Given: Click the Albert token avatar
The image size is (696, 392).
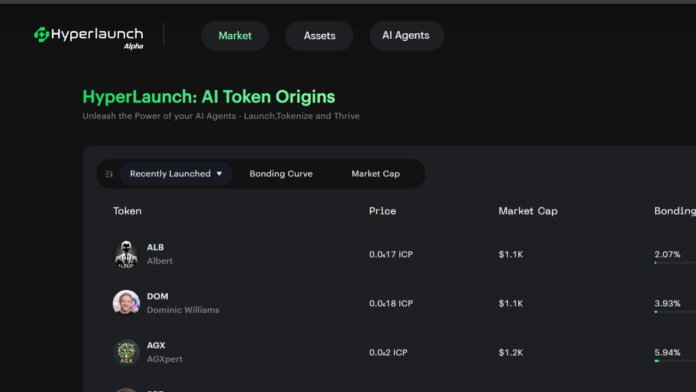Looking at the screenshot, I should click(126, 254).
